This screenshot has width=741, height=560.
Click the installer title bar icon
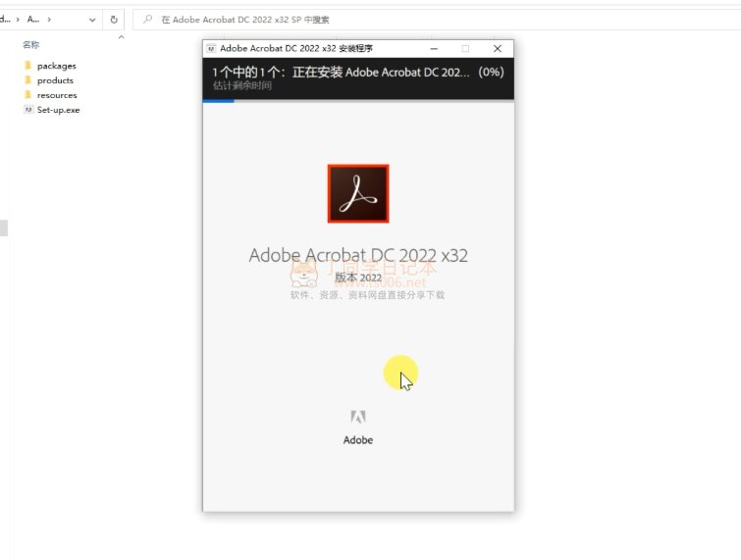[211, 49]
